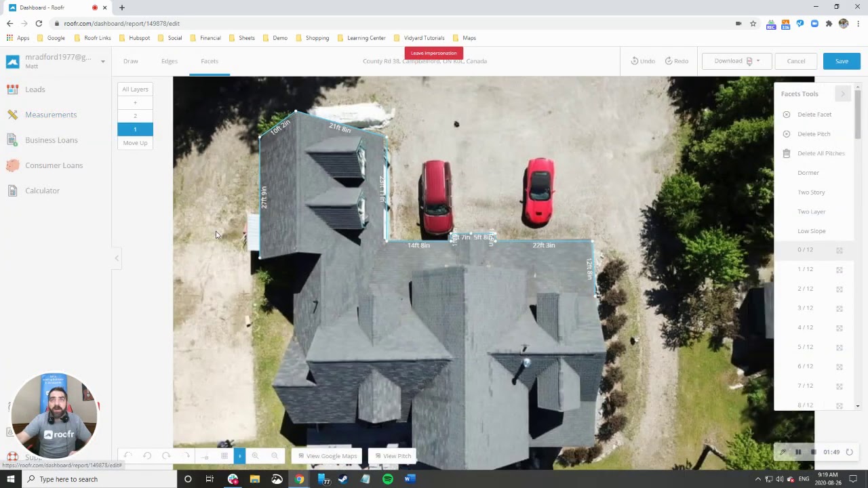Zoom in with the magnifier plus icon
The height and width of the screenshot is (488, 868).
[256, 456]
